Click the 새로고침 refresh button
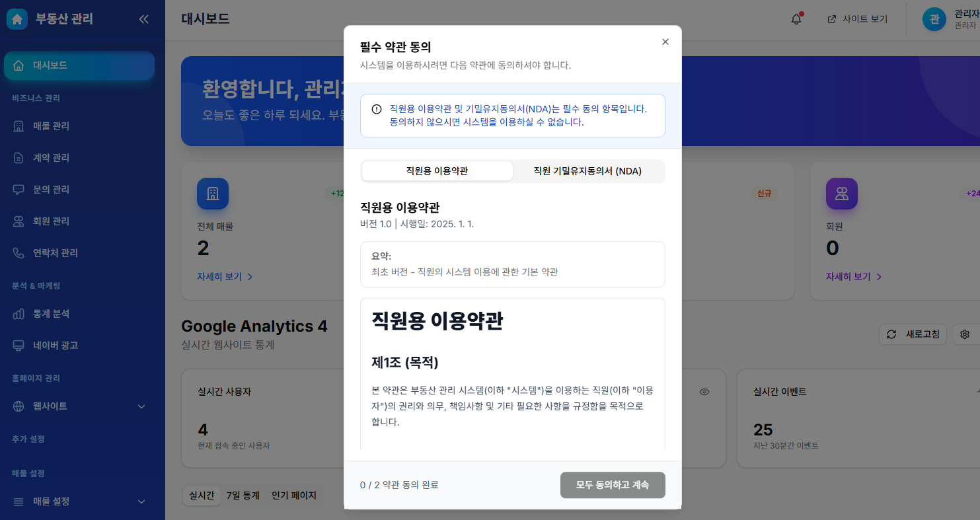The image size is (980, 520). (913, 334)
